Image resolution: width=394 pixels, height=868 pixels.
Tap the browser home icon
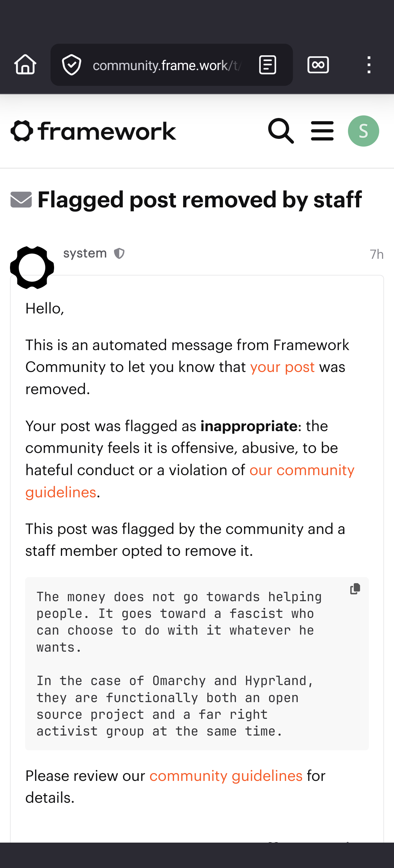click(x=25, y=64)
